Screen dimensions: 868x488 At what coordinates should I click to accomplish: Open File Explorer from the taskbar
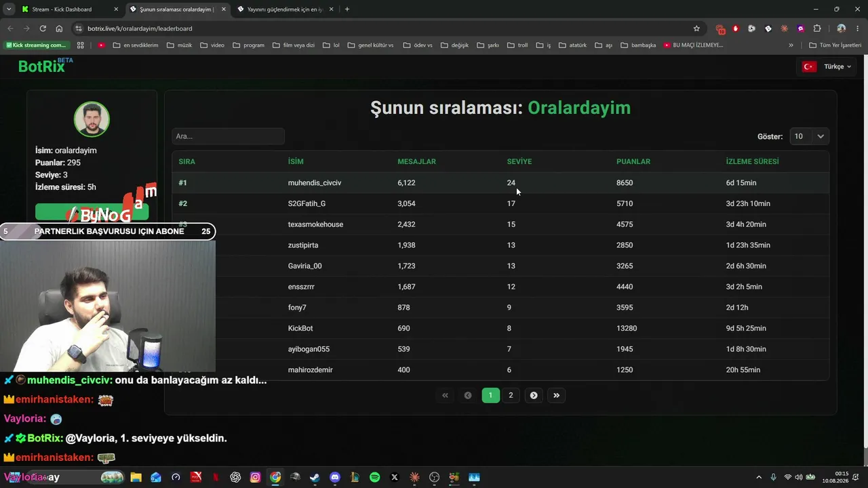pos(136,477)
